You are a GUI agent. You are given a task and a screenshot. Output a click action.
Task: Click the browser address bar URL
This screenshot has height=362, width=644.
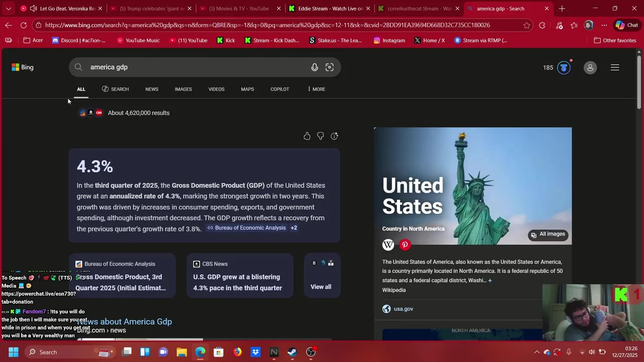point(267,25)
